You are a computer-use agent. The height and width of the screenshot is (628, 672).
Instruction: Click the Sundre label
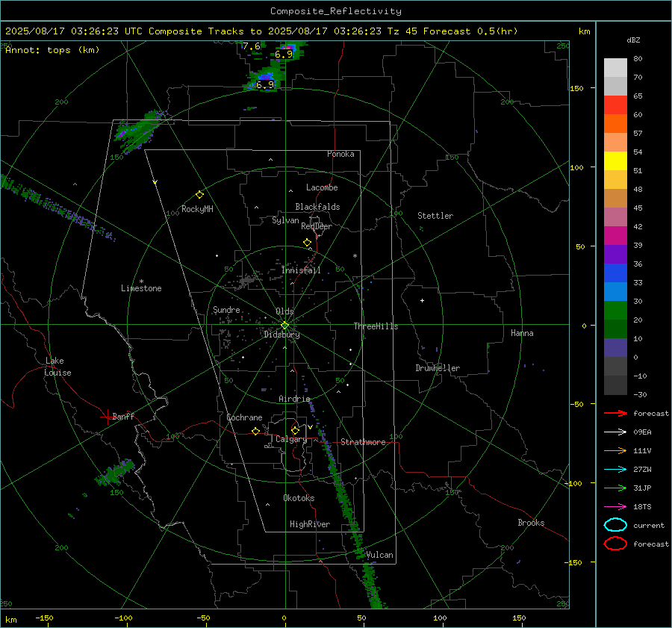(226, 309)
